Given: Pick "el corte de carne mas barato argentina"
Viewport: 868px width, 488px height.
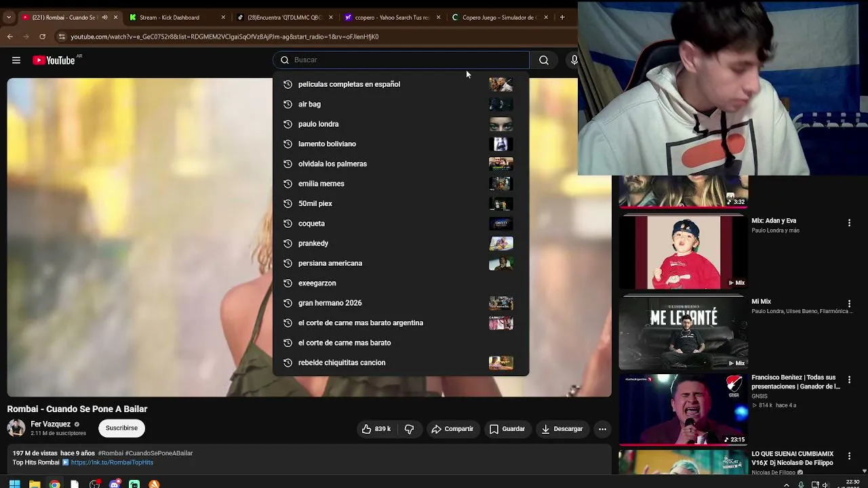Looking at the screenshot, I should 401,323.
